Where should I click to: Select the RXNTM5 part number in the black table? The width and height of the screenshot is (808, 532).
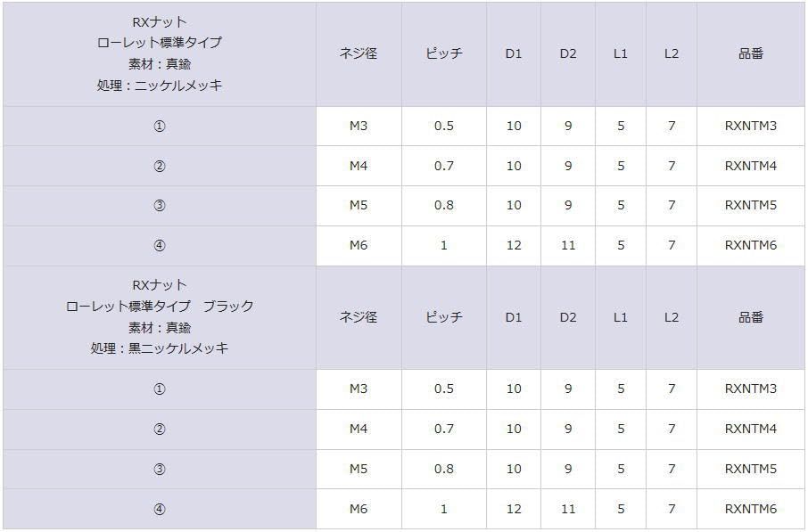click(750, 469)
